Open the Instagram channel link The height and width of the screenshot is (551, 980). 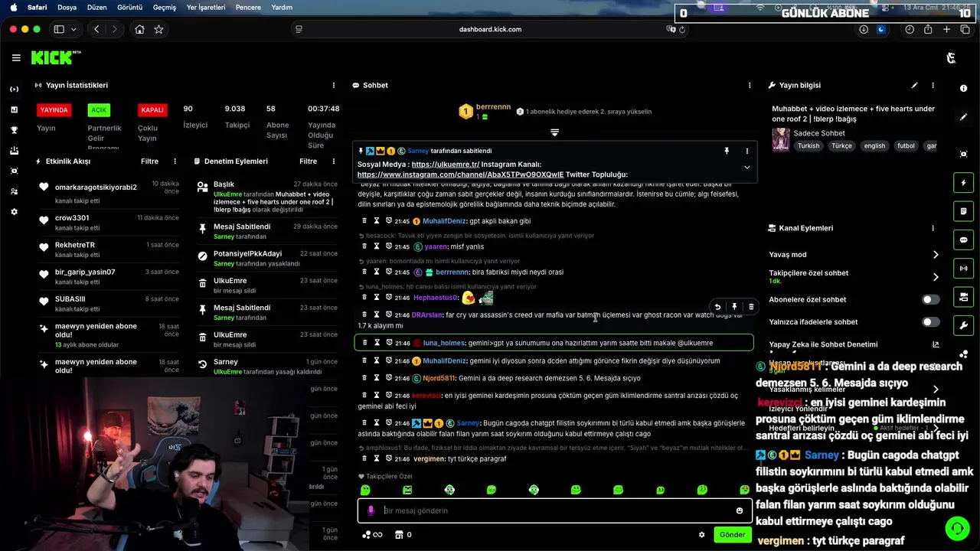pos(460,174)
